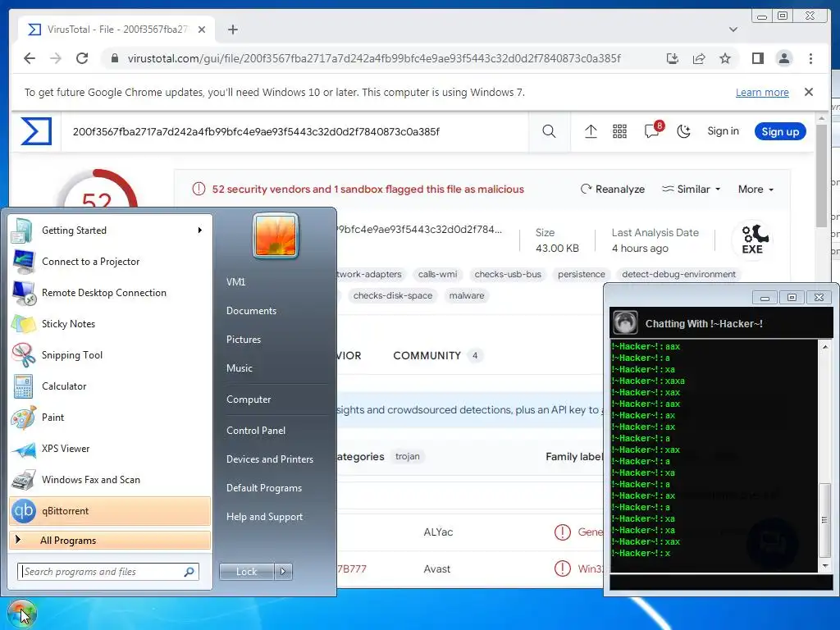Click the Search programs and files field

click(108, 572)
